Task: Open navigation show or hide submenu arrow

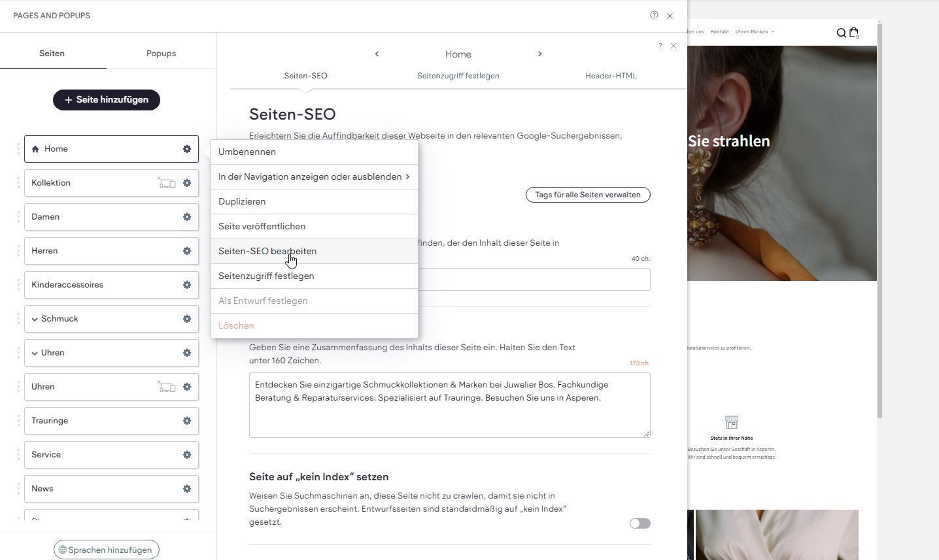Action: coord(407,176)
